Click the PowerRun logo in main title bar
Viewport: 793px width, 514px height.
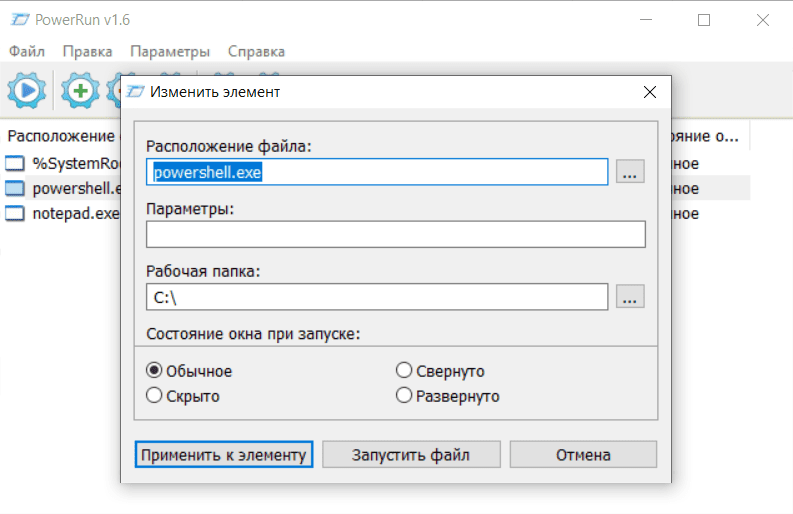[17, 19]
